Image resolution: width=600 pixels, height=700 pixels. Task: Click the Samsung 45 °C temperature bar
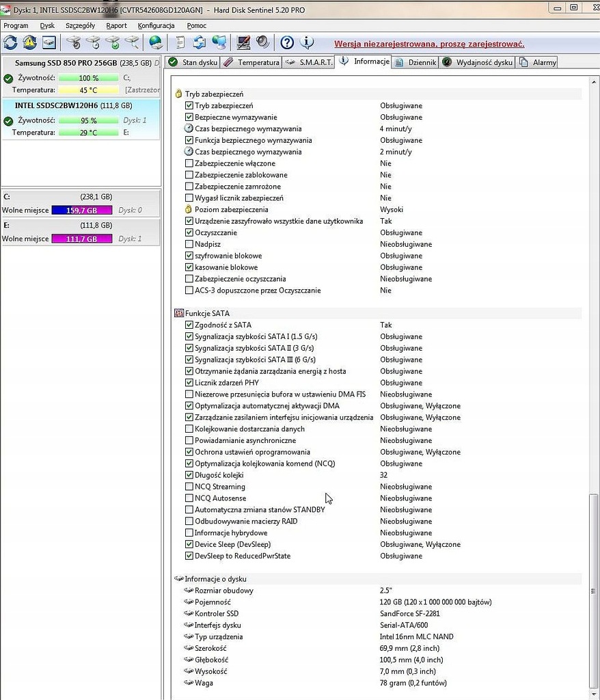pyautogui.click(x=88, y=90)
